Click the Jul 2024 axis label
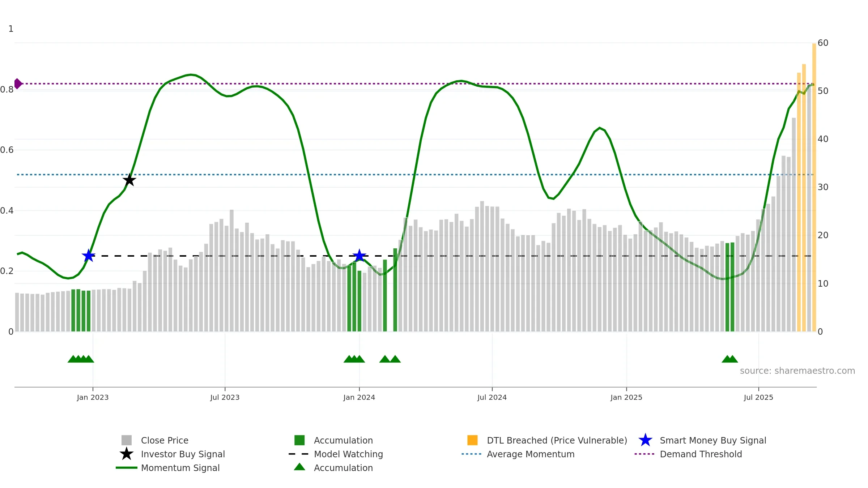Viewport: 868px width, 488px height. [x=492, y=397]
